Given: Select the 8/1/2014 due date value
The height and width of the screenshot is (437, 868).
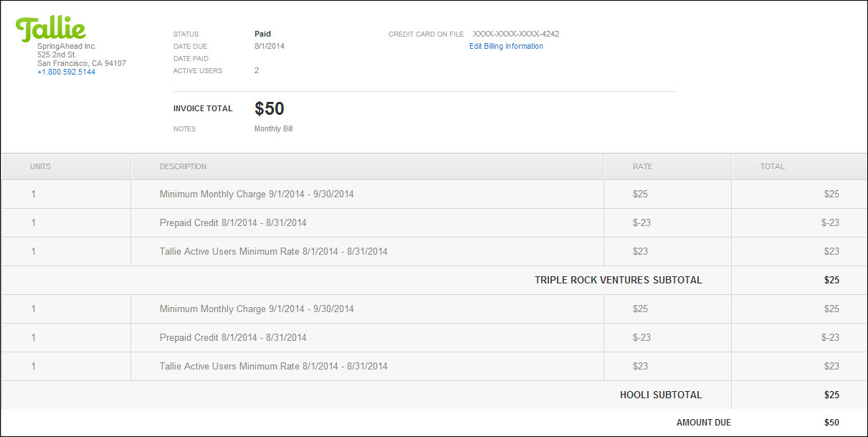Looking at the screenshot, I should click(x=270, y=46).
